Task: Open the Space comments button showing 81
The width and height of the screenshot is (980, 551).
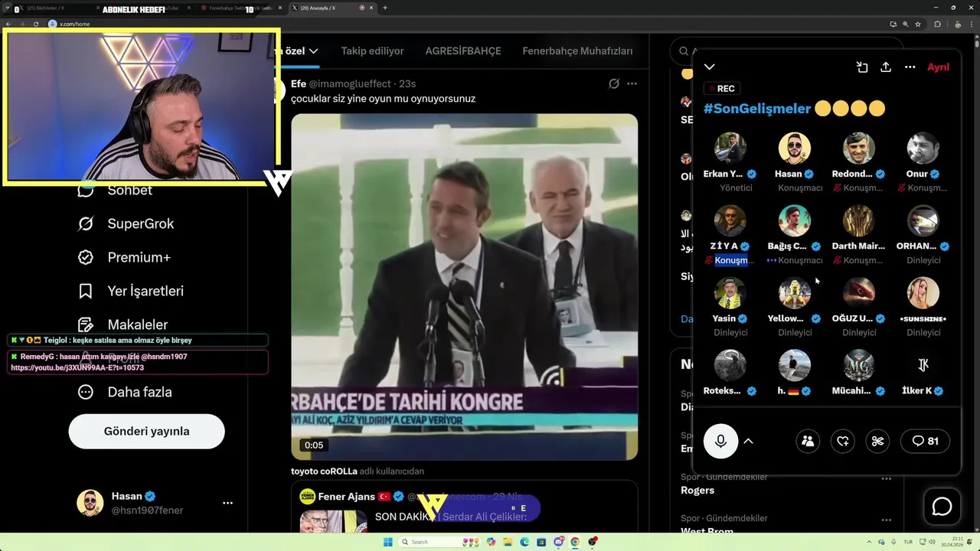Action: [925, 441]
